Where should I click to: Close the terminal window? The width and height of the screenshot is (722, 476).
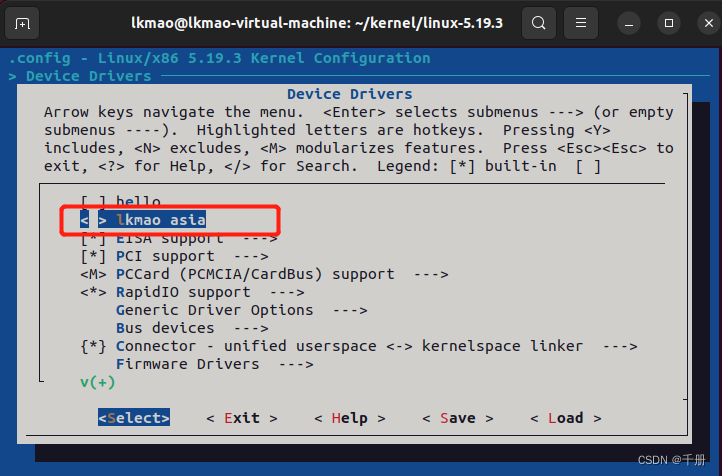click(709, 23)
